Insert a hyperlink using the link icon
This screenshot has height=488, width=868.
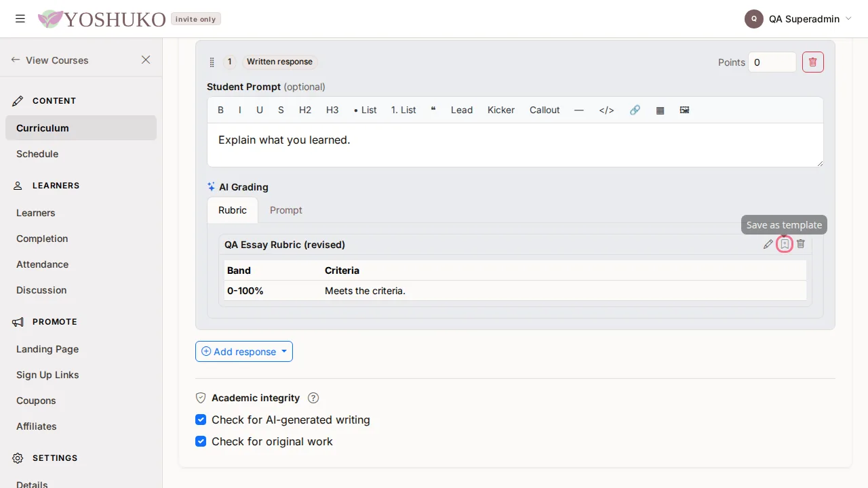(x=635, y=110)
